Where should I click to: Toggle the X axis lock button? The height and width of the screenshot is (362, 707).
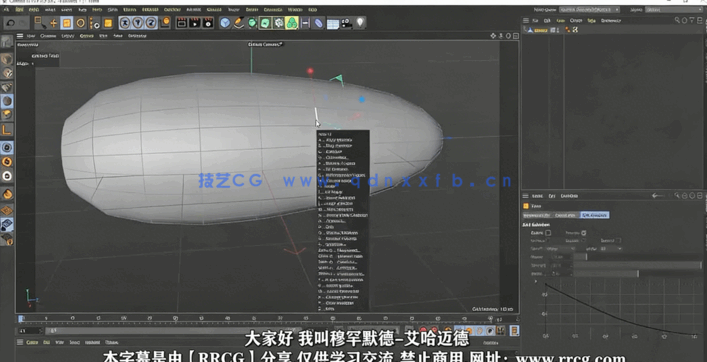click(124, 23)
